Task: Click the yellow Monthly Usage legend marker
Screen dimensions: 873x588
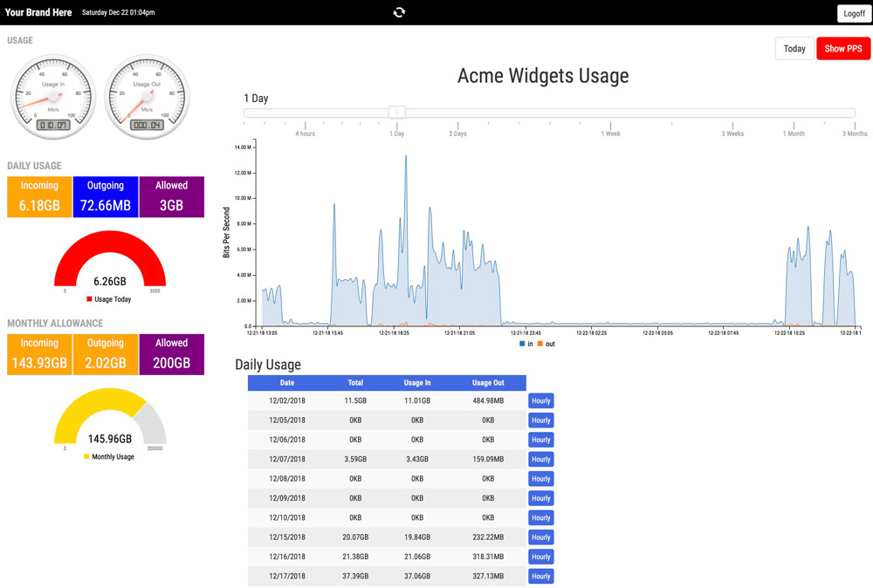Action: 86,456
